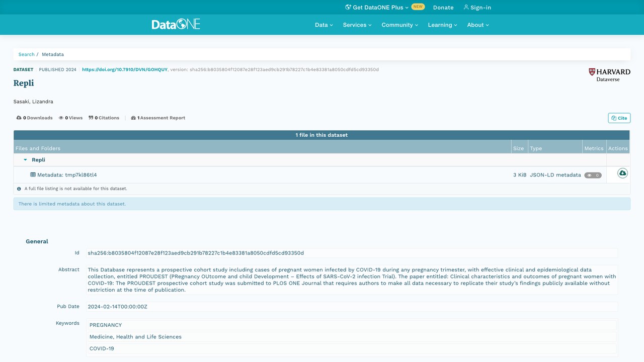Open the About menu

coord(478,25)
